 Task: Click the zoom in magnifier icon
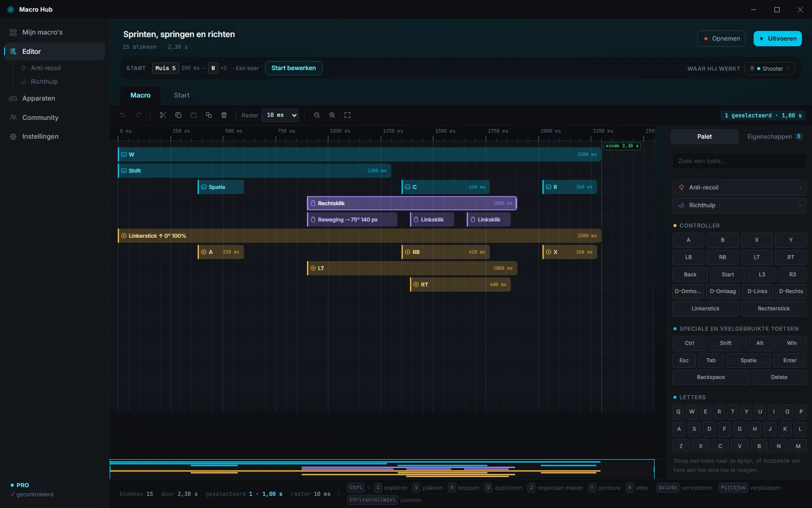coord(332,115)
